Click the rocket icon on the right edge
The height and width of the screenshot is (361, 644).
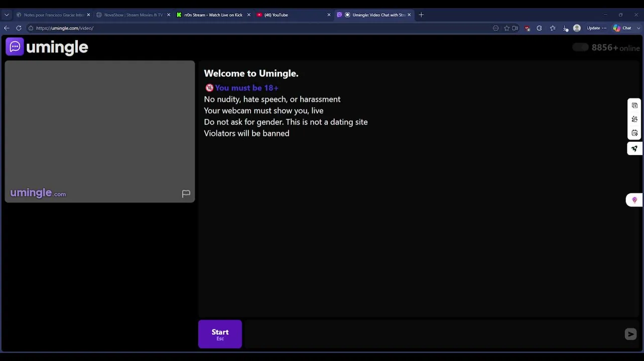[634, 148]
